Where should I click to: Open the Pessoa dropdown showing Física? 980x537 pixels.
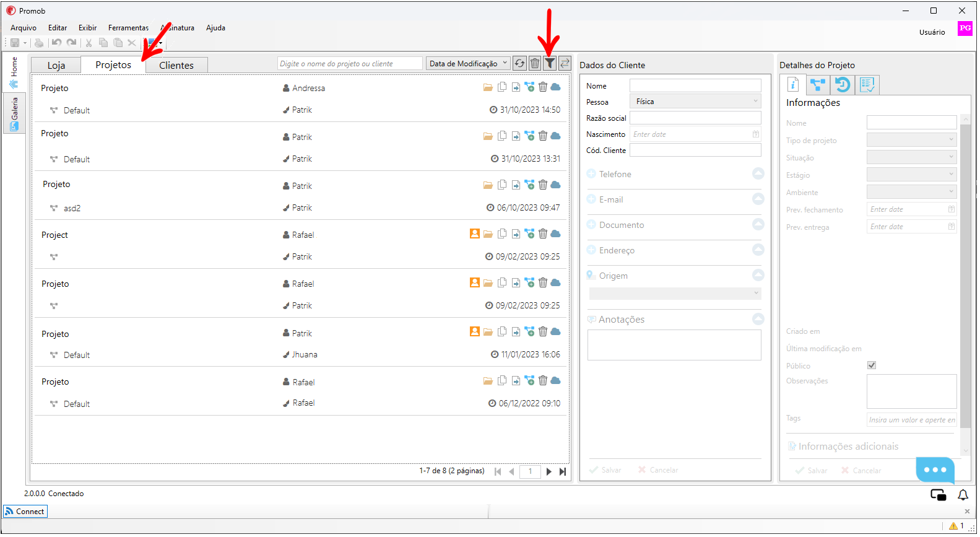pyautogui.click(x=695, y=102)
